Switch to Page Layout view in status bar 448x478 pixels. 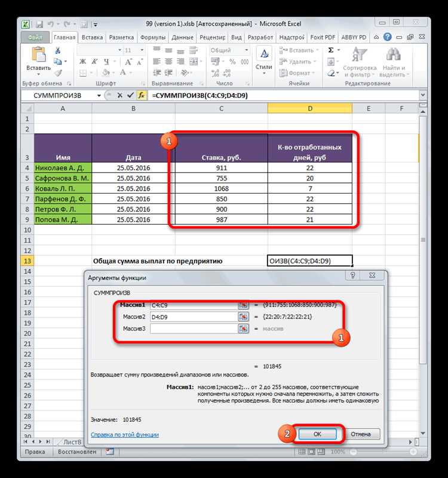[311, 452]
